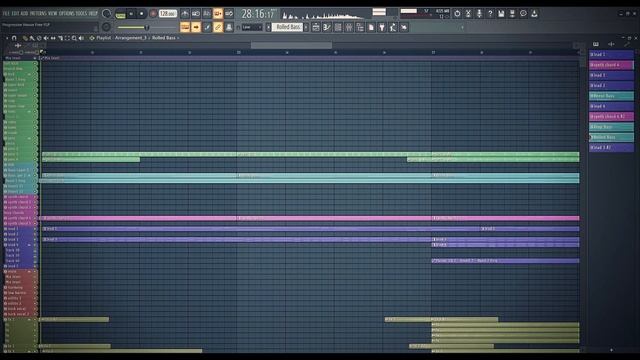Open the Line snap dropdown

tap(252, 27)
